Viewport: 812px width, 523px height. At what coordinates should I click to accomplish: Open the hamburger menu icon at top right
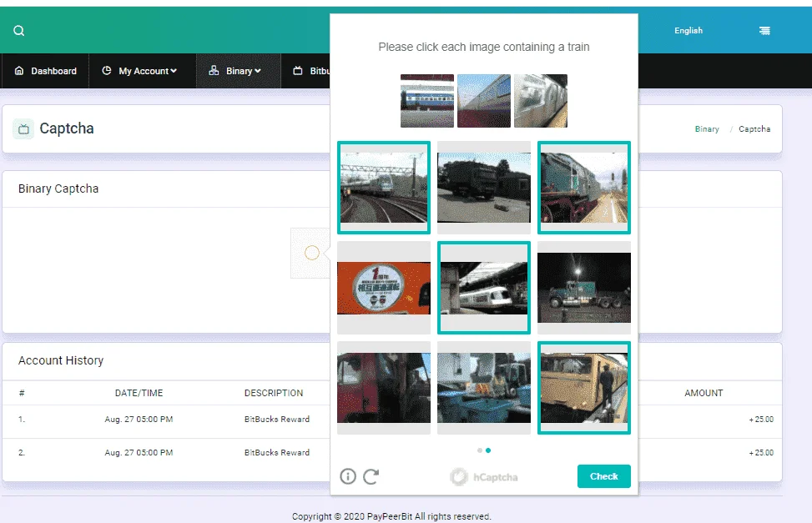point(764,31)
